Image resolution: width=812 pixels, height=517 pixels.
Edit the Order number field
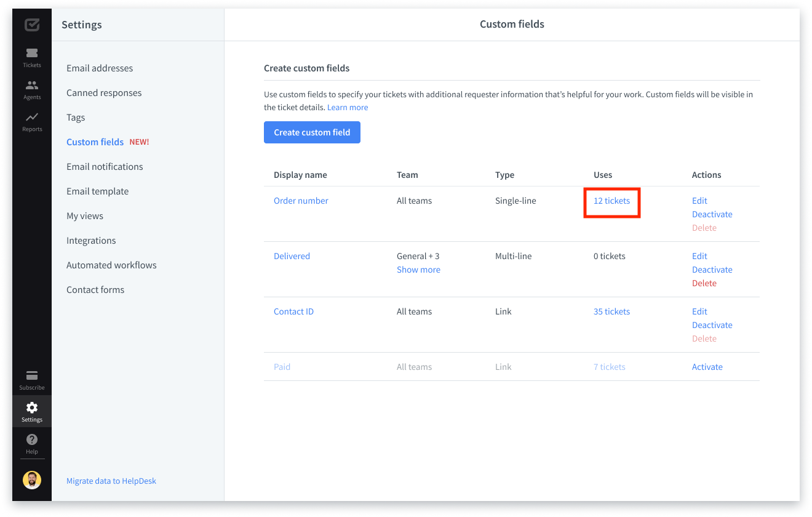coord(699,201)
